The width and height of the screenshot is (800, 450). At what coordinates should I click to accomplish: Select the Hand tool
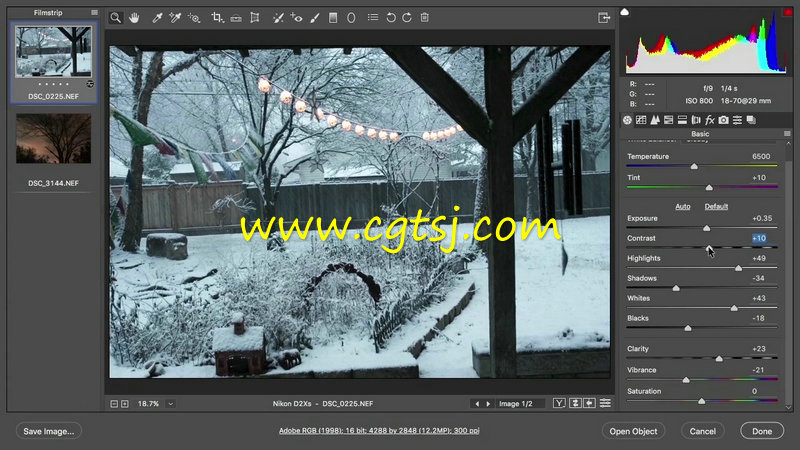click(x=134, y=18)
